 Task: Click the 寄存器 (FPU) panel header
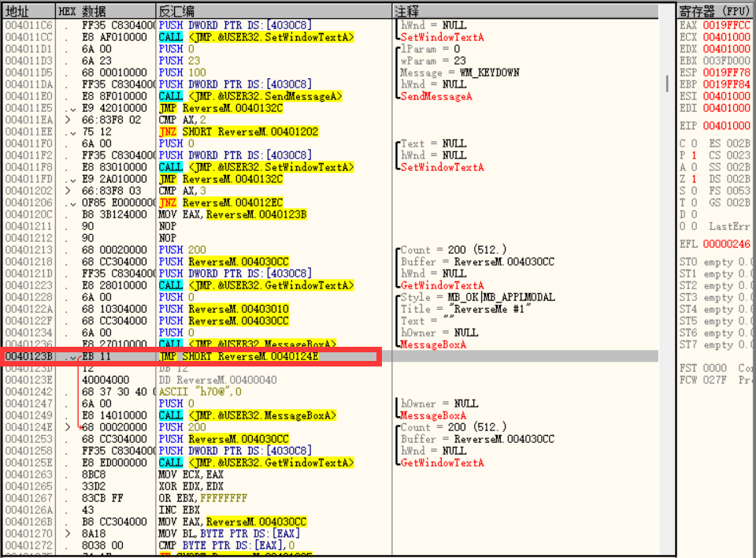[x=715, y=12]
